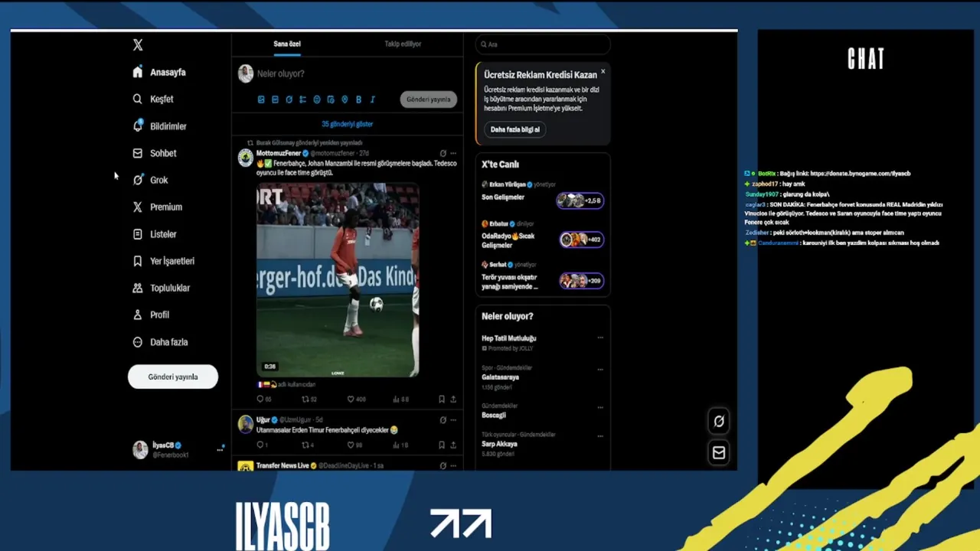Image resolution: width=980 pixels, height=551 pixels.
Task: Open more options for Galatasaraya trend
Action: [600, 369]
